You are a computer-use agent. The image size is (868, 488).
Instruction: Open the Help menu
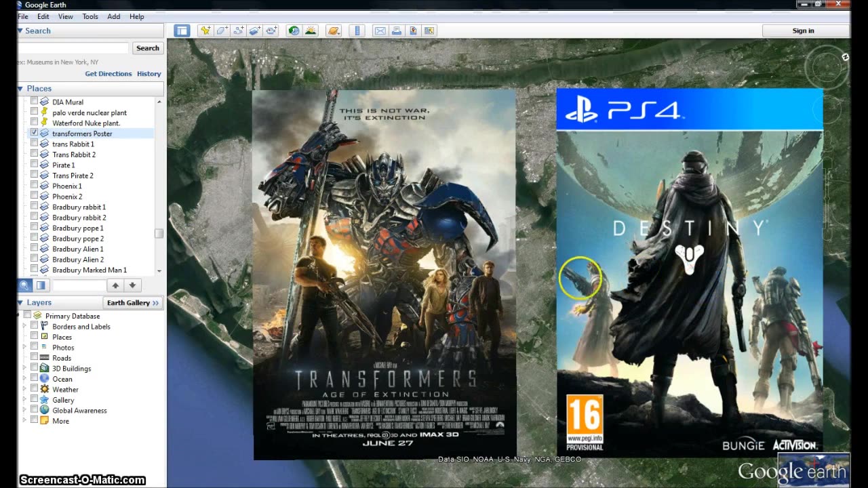tap(137, 16)
